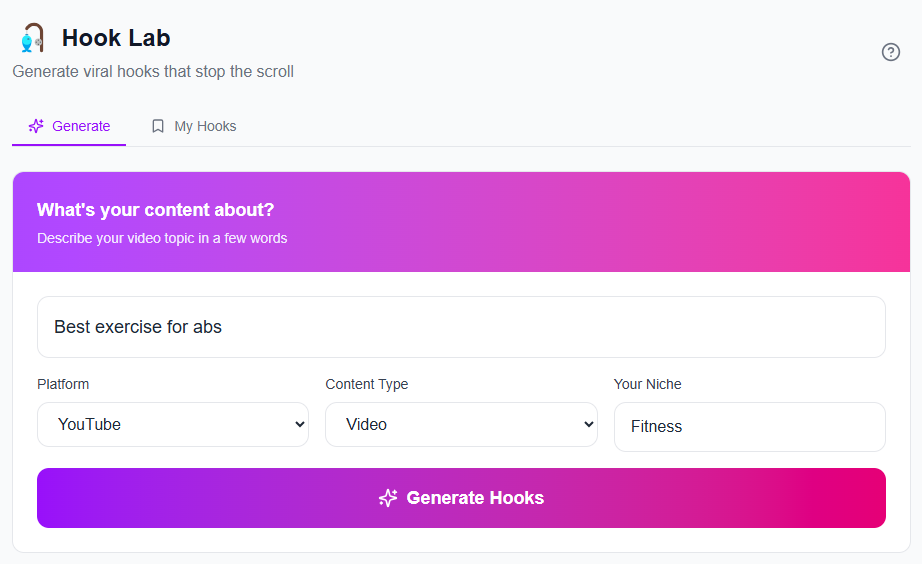Image resolution: width=922 pixels, height=564 pixels.
Task: Click the 'Platform' field label
Action: pyautogui.click(x=63, y=384)
